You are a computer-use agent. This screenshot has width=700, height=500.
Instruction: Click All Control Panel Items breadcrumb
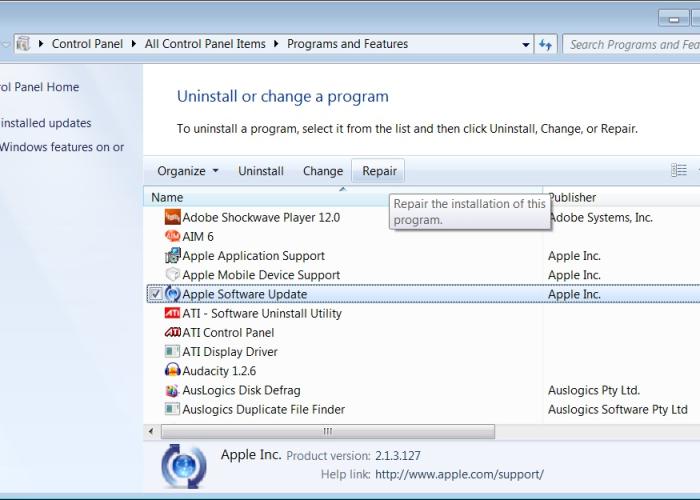pos(205,44)
